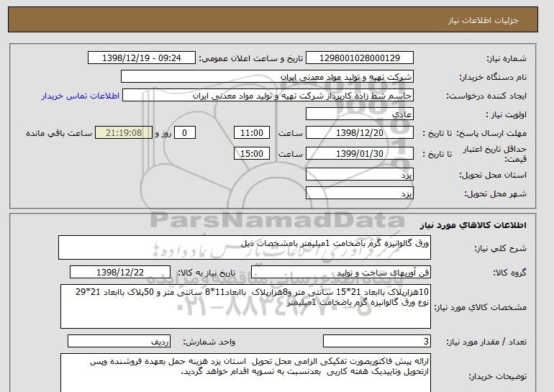Click goods need date 1398/12/22

pos(120,273)
